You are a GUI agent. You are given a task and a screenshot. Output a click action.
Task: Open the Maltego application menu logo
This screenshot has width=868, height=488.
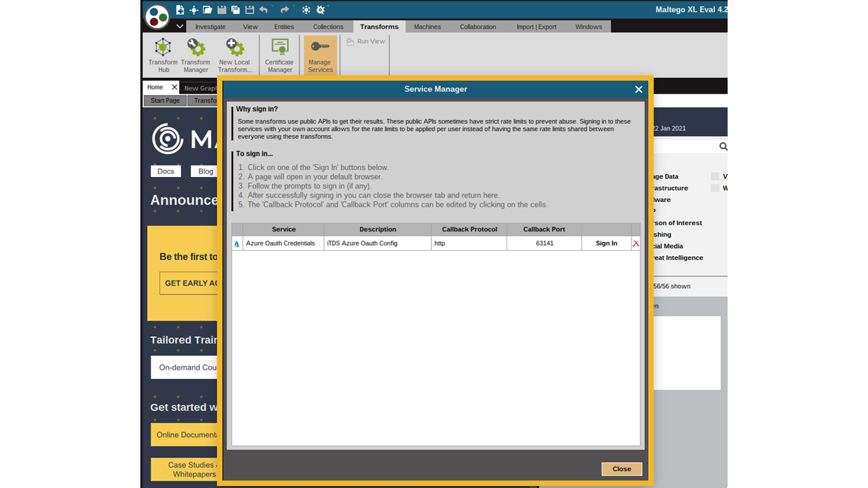click(x=157, y=16)
